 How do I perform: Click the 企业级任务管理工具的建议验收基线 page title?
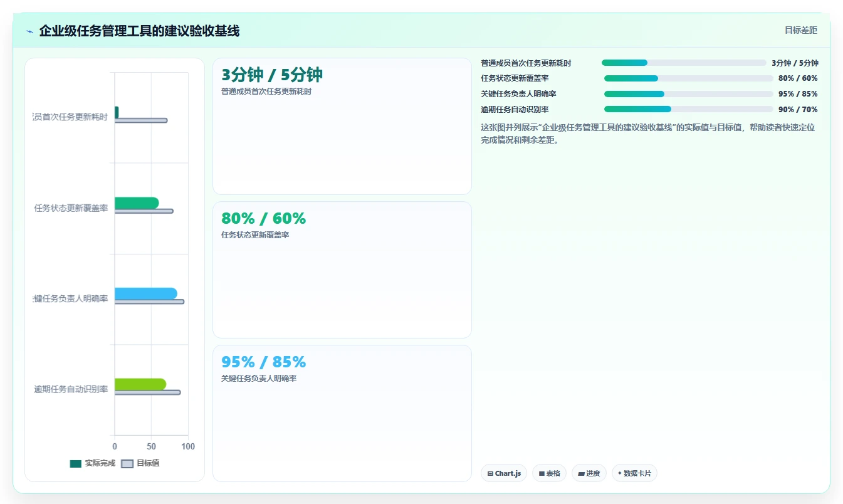[x=139, y=31]
